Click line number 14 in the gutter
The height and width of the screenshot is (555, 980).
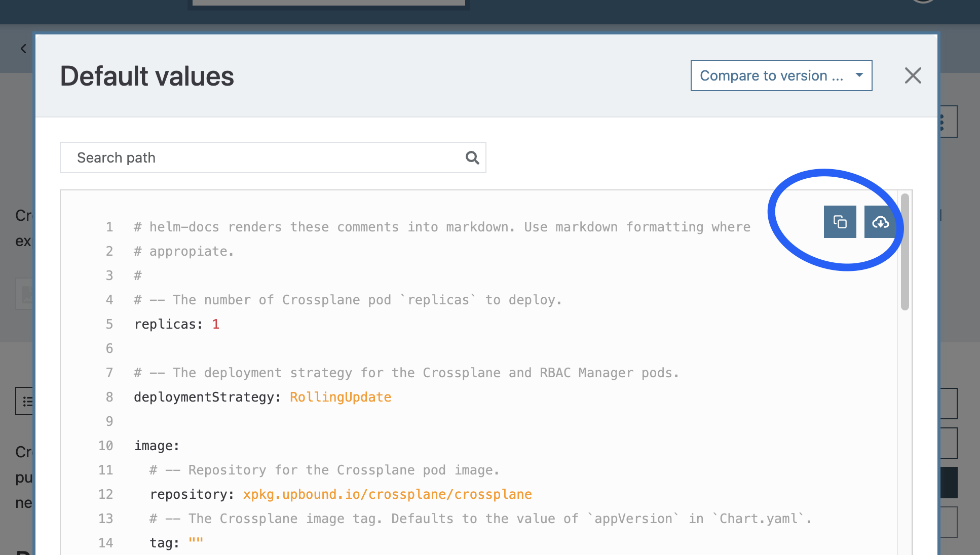(x=105, y=543)
